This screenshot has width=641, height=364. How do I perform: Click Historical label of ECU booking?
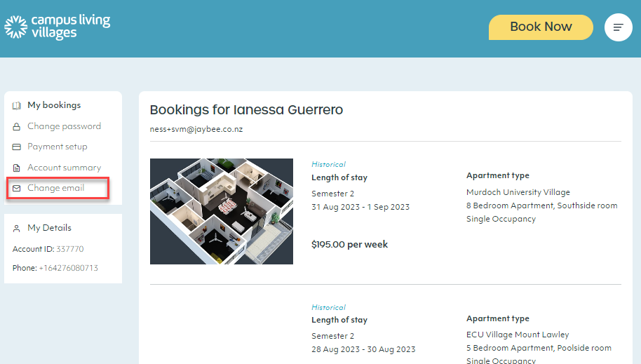[x=328, y=307]
